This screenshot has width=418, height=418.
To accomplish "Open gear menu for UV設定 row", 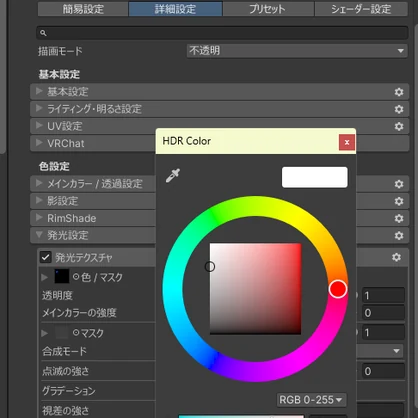I will (399, 126).
